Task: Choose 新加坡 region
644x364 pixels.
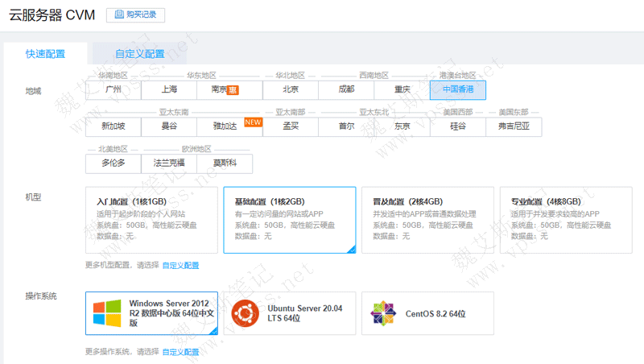Action: pyautogui.click(x=114, y=126)
